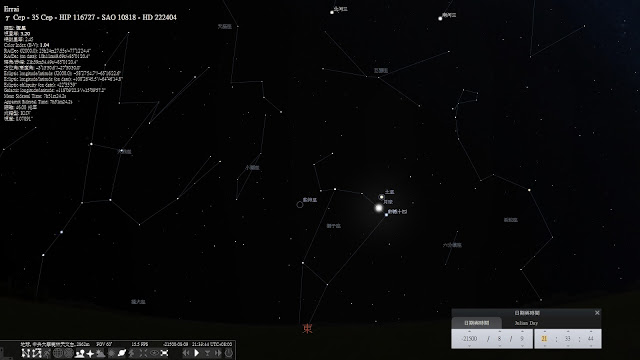
Task: Toggle full-screen mode icon
Action: click(x=164, y=353)
